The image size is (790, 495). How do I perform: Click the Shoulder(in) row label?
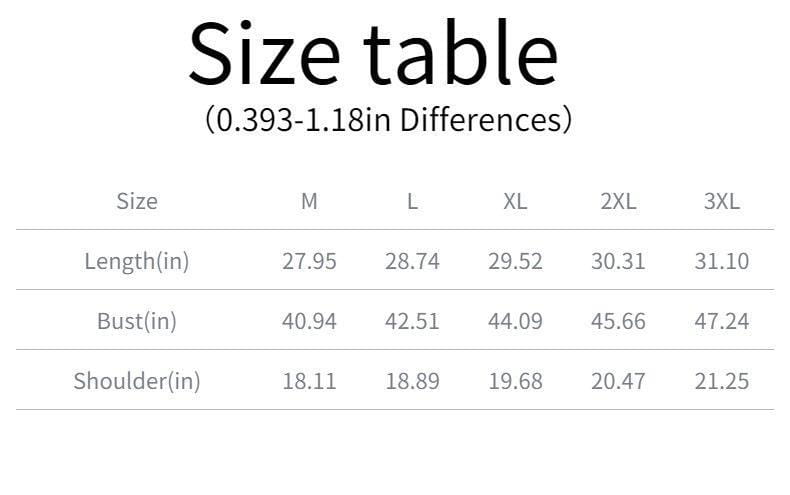point(137,381)
